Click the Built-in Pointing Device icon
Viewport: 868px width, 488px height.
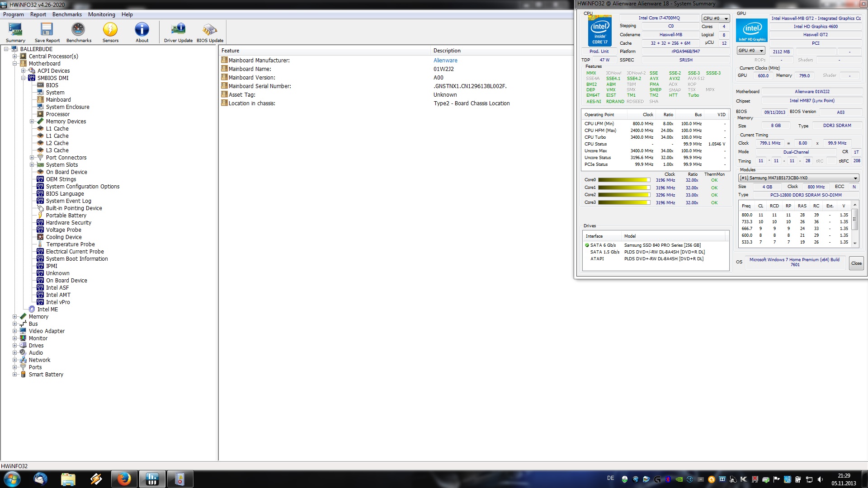40,208
